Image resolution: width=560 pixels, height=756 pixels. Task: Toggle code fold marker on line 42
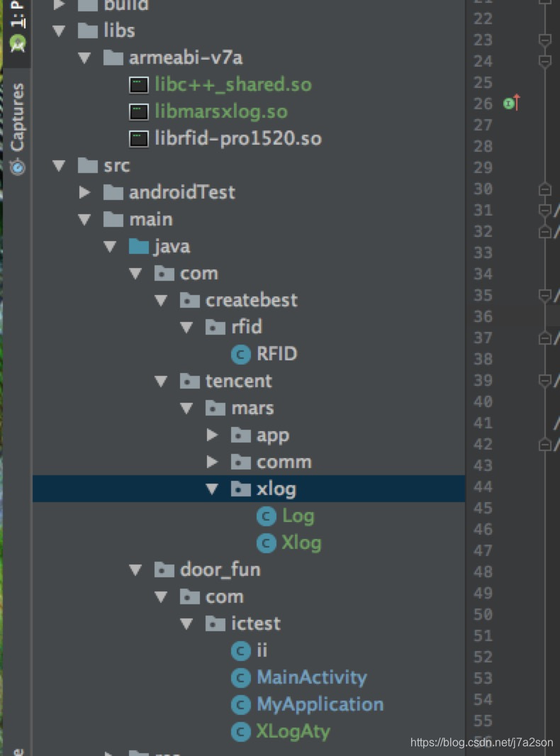point(544,445)
